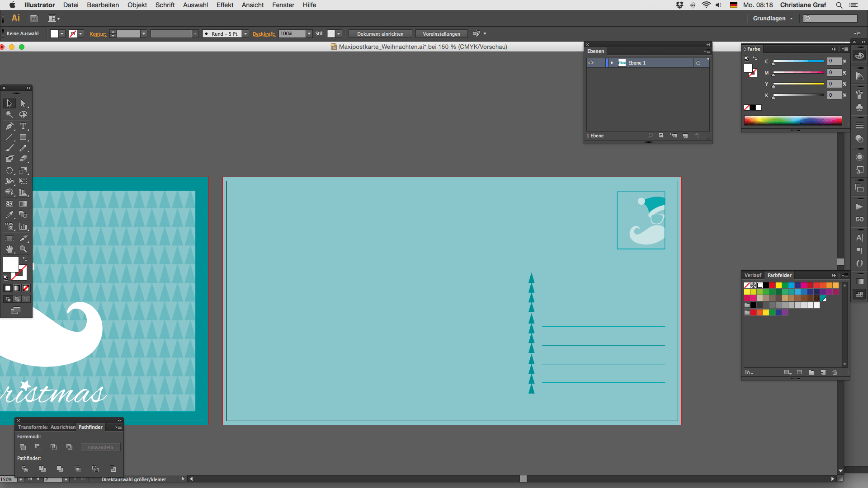Toggle target circle of Ebene 1
Screen dimensions: 868x488
(x=698, y=63)
